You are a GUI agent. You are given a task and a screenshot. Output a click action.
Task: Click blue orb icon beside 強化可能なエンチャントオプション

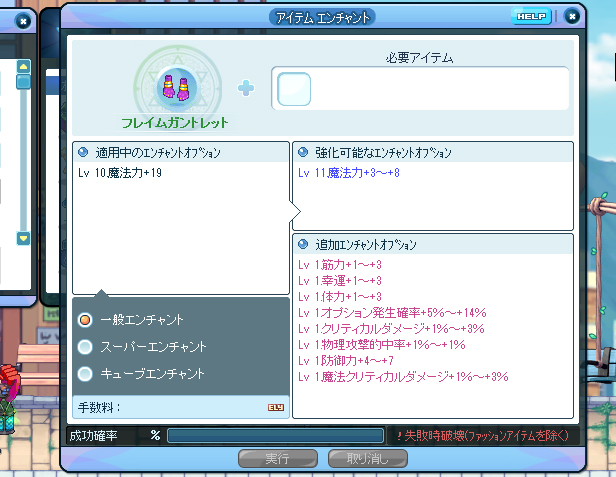click(x=303, y=152)
